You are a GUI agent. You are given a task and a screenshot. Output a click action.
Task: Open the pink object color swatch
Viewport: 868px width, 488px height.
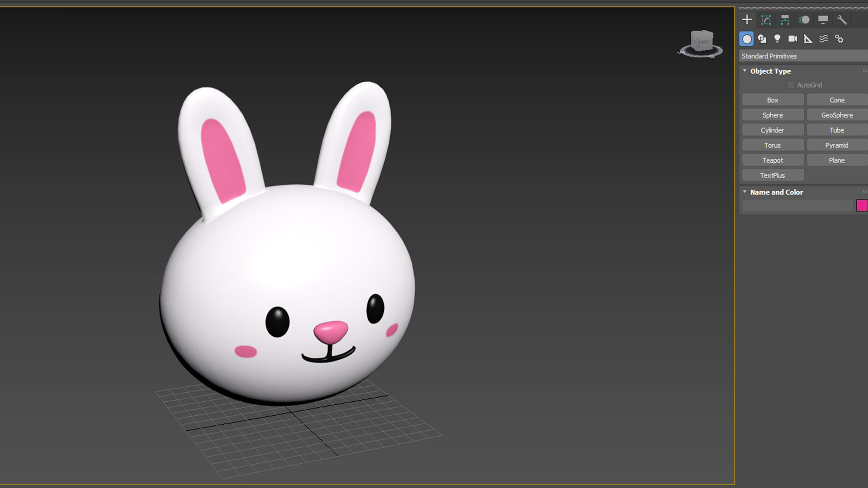click(862, 206)
